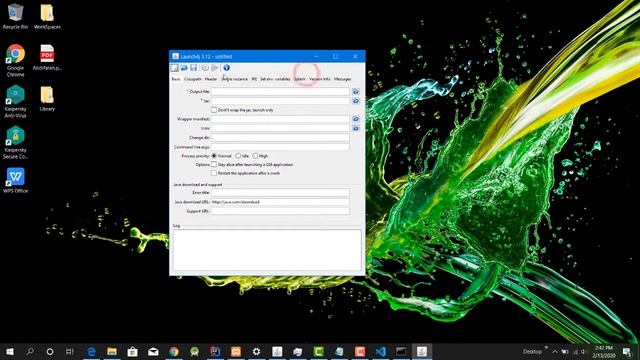Open Settings gear in the taskbar
This screenshot has height=360, width=640.
256,351
